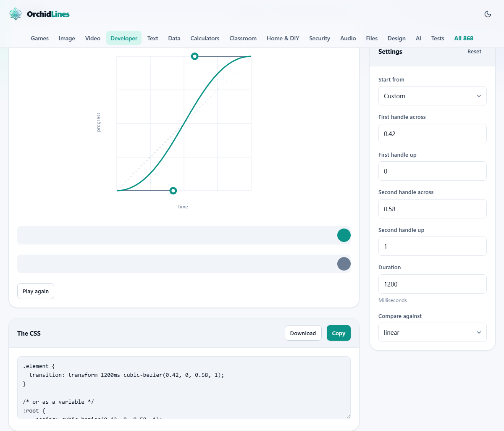Click the progress axis label
The width and height of the screenshot is (504, 431).
[x=99, y=122]
